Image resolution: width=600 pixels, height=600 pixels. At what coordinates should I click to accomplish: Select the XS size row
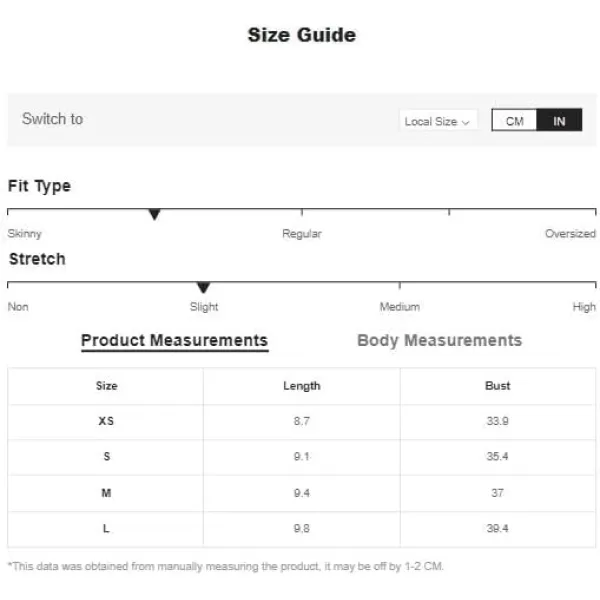click(302, 421)
